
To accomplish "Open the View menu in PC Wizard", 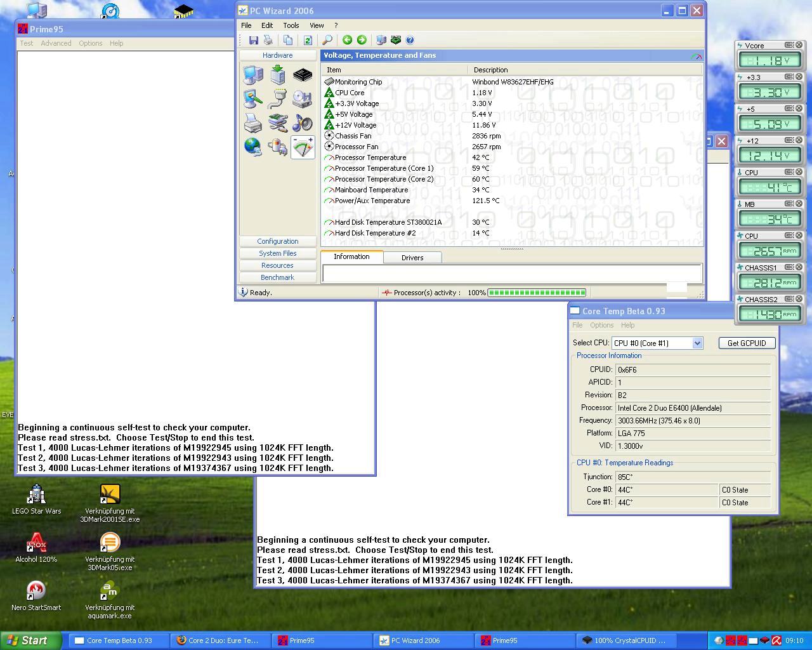I will [x=317, y=25].
